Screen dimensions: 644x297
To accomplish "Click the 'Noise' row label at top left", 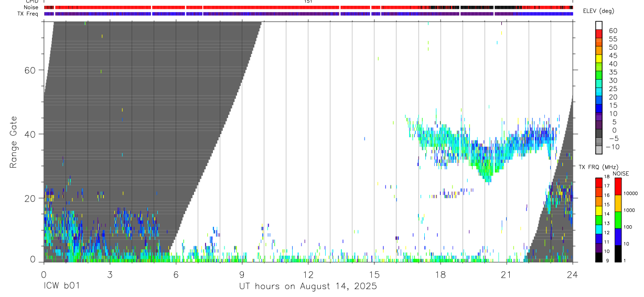I will [32, 7].
